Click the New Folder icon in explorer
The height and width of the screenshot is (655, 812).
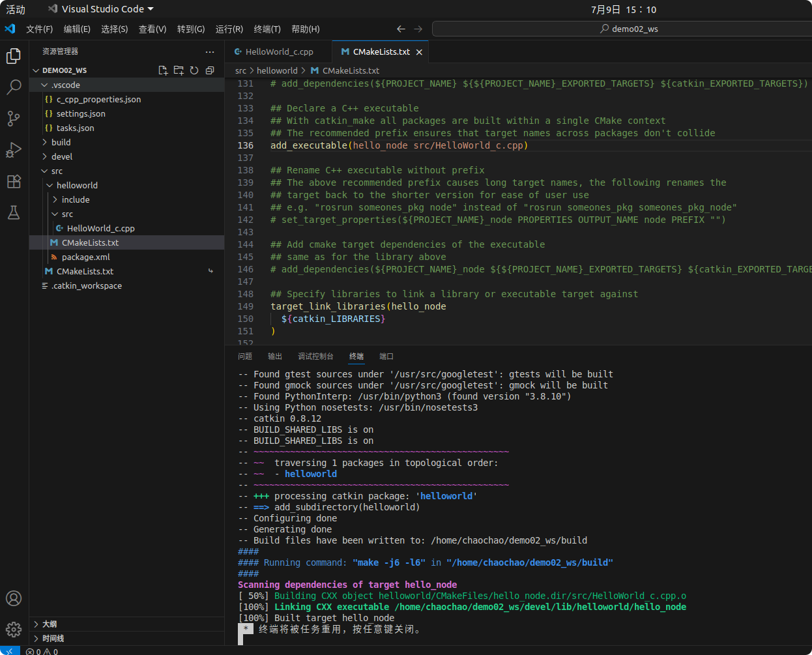pyautogui.click(x=179, y=70)
